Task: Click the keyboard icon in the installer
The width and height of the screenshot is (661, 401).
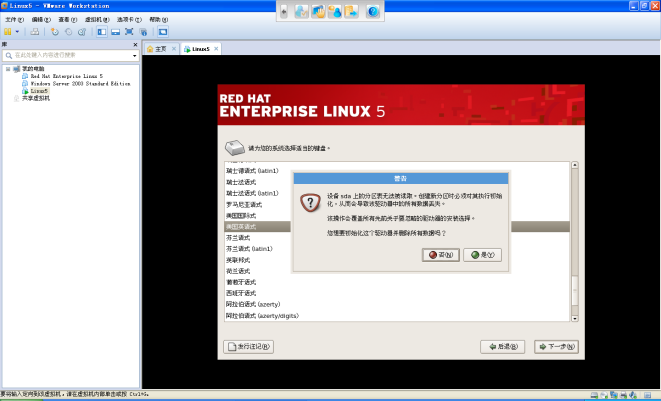Action: 235,148
